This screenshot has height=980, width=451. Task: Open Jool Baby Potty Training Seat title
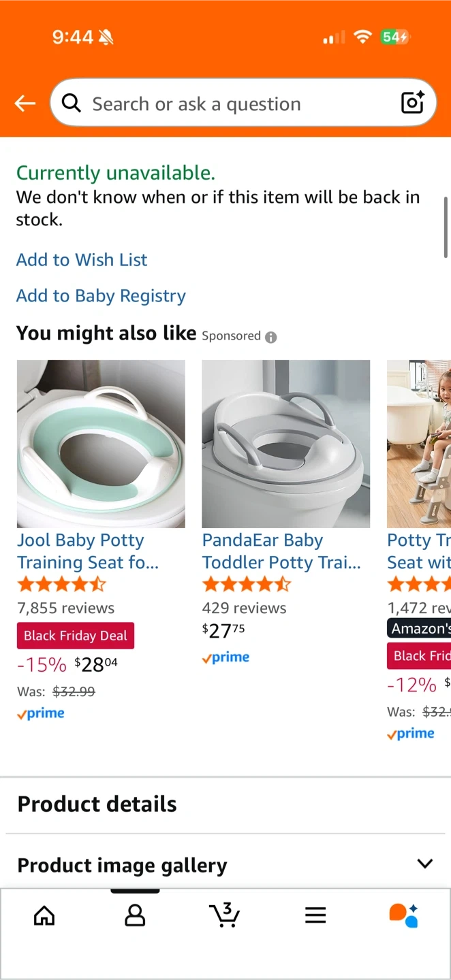[x=87, y=551]
